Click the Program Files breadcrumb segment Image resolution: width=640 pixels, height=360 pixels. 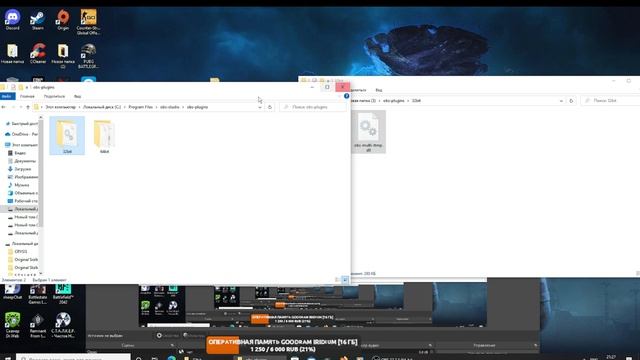(x=140, y=107)
